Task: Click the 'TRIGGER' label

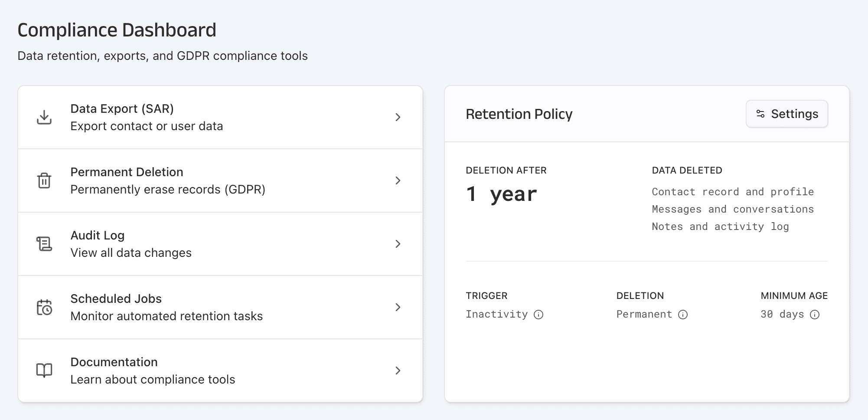Action: coord(487,296)
